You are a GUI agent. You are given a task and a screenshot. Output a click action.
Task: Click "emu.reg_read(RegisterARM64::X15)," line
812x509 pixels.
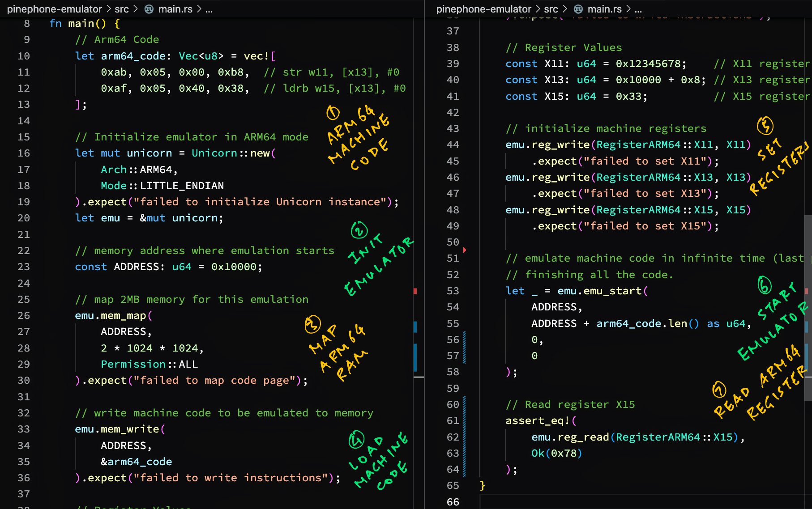coord(638,437)
